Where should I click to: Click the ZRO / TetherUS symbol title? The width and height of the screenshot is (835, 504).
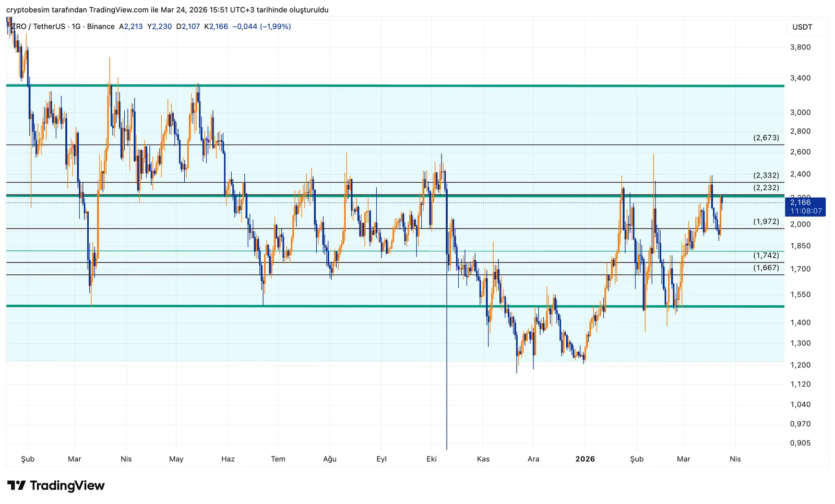pos(38,27)
